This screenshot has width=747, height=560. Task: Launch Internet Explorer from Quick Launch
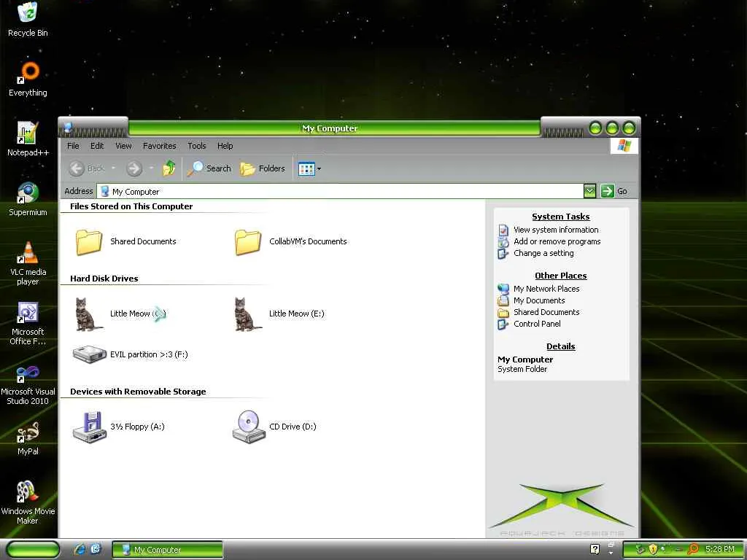(x=80, y=550)
